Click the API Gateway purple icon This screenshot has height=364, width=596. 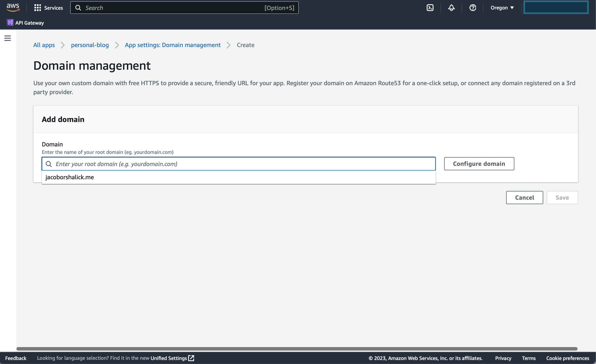coord(10,23)
